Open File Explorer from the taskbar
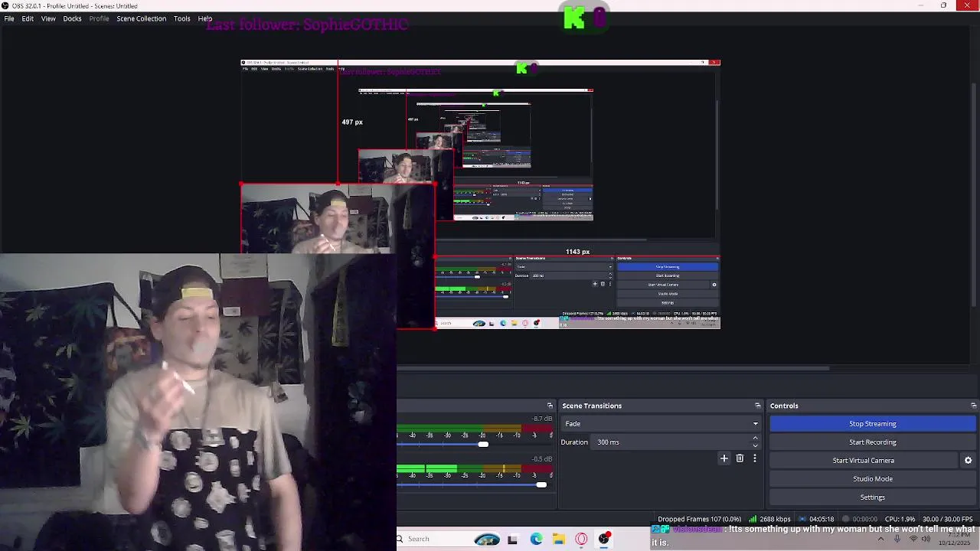The height and width of the screenshot is (551, 980). (559, 539)
